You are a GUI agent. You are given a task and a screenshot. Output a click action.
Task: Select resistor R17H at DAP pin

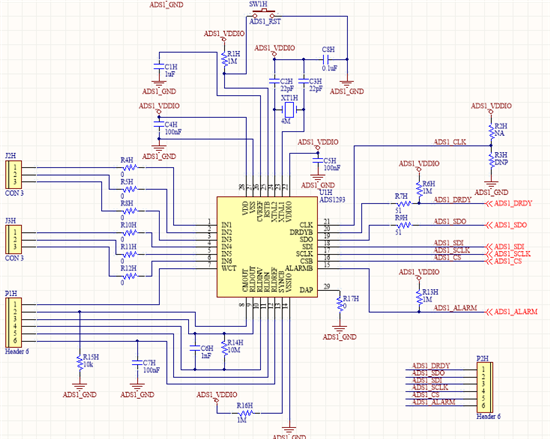pos(340,304)
